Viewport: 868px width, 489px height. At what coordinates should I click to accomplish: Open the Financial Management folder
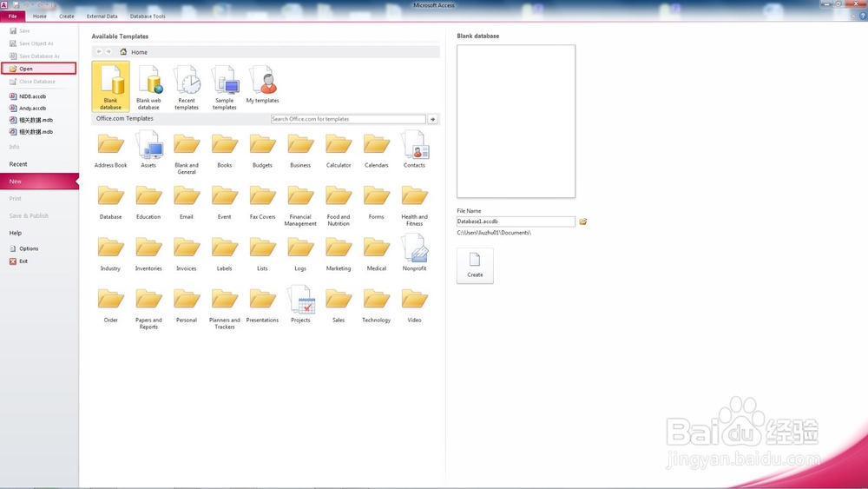pyautogui.click(x=300, y=205)
